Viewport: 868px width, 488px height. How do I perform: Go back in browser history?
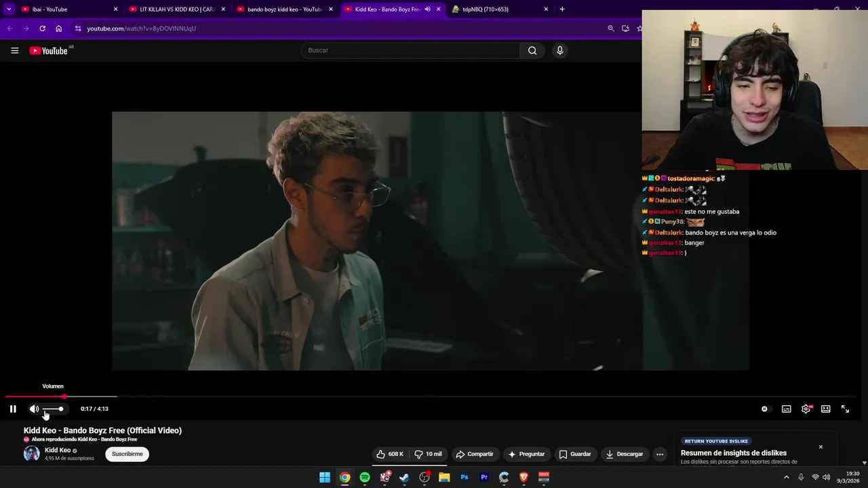[9, 28]
